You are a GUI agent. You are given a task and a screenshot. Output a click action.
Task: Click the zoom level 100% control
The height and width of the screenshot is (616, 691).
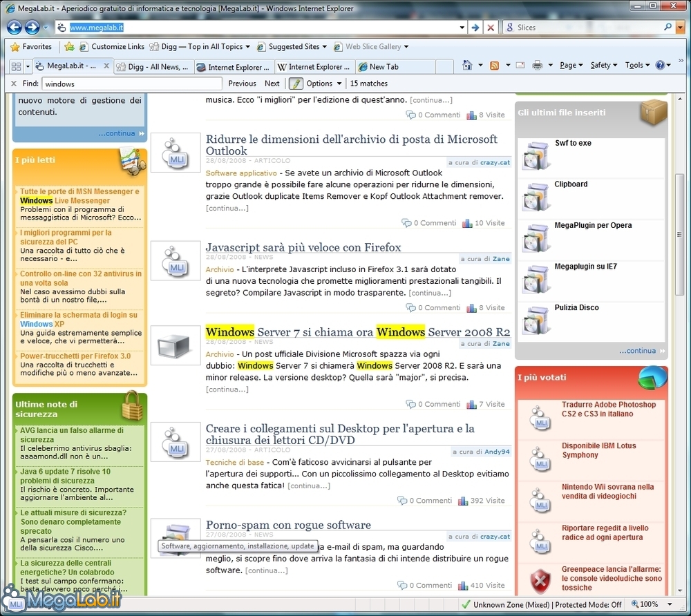[x=648, y=604]
